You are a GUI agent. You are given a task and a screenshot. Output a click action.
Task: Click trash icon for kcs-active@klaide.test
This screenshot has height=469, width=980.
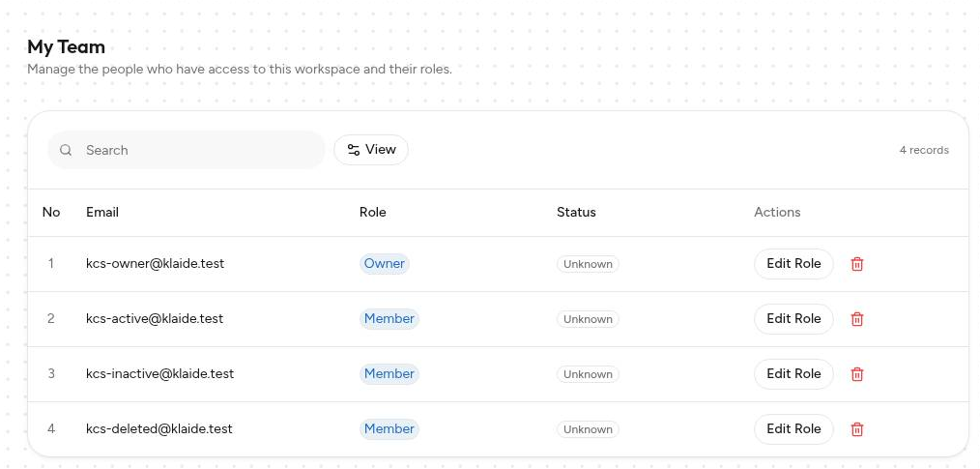coord(857,319)
